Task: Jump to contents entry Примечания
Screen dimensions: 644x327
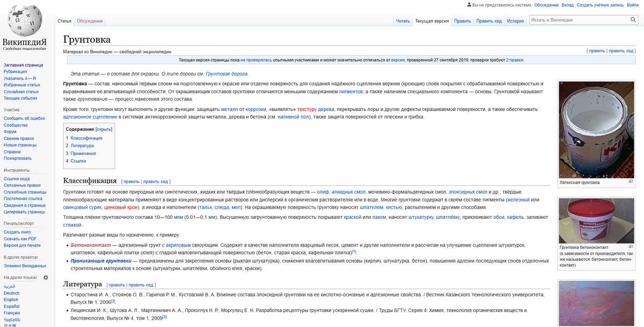Action: [x=83, y=153]
